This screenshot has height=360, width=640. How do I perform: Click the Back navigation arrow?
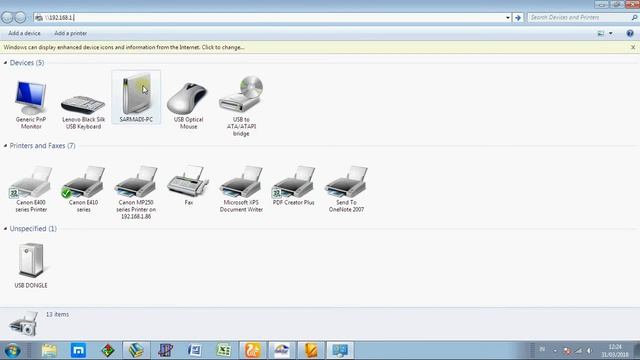coord(7,17)
